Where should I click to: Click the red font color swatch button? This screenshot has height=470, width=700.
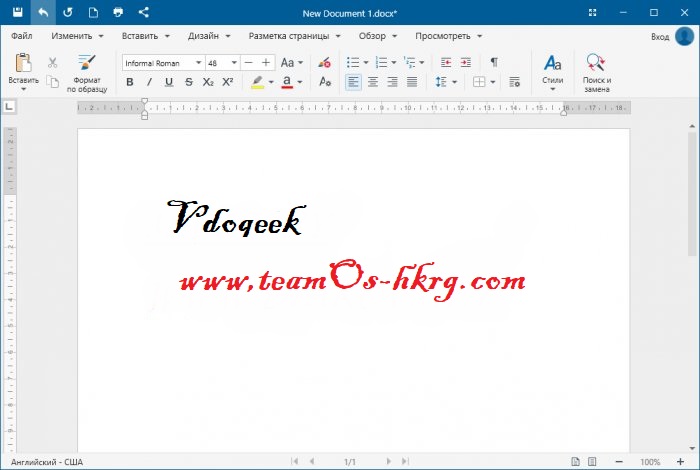tap(287, 82)
